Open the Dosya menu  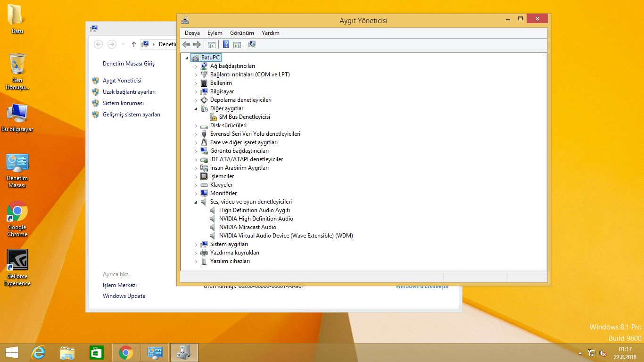(192, 33)
